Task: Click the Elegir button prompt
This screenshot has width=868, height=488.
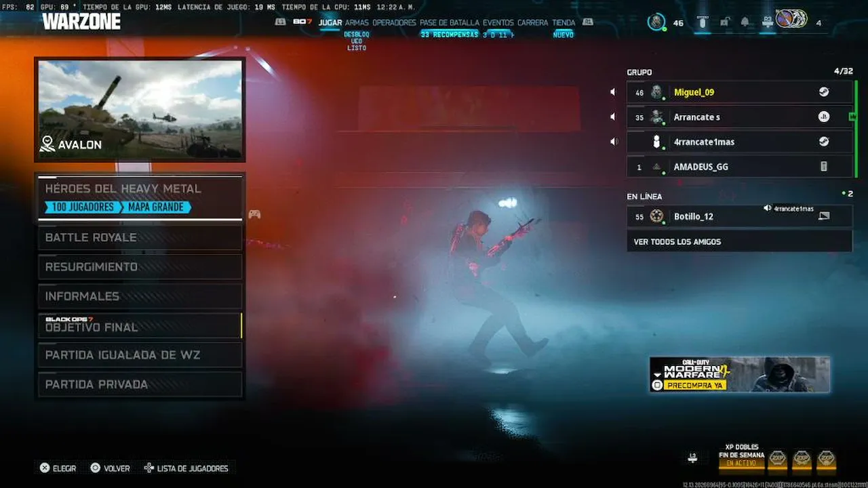Action: [58, 468]
